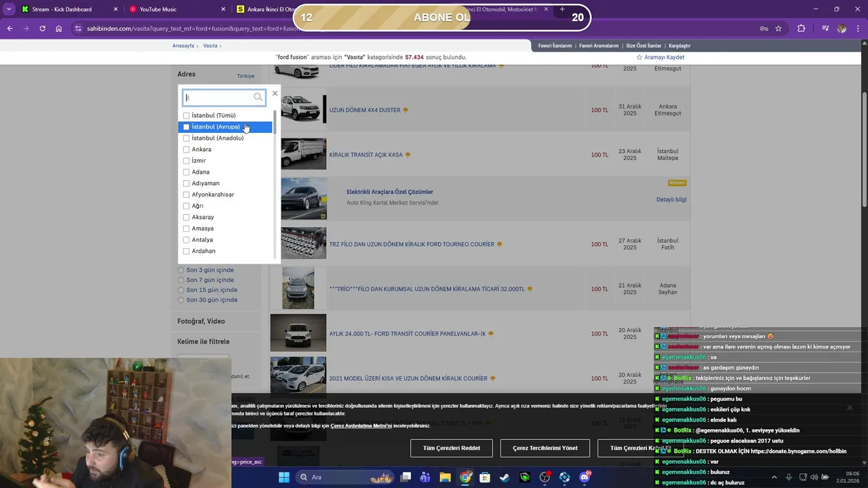The width and height of the screenshot is (868, 488).
Task: Click Anasayfa breadcrumb link
Action: [183, 45]
